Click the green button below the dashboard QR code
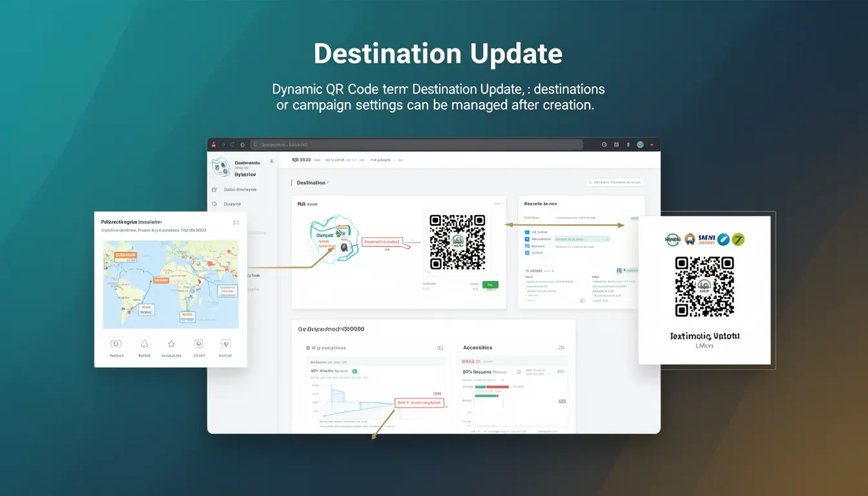This screenshot has width=868, height=496. 490,284
